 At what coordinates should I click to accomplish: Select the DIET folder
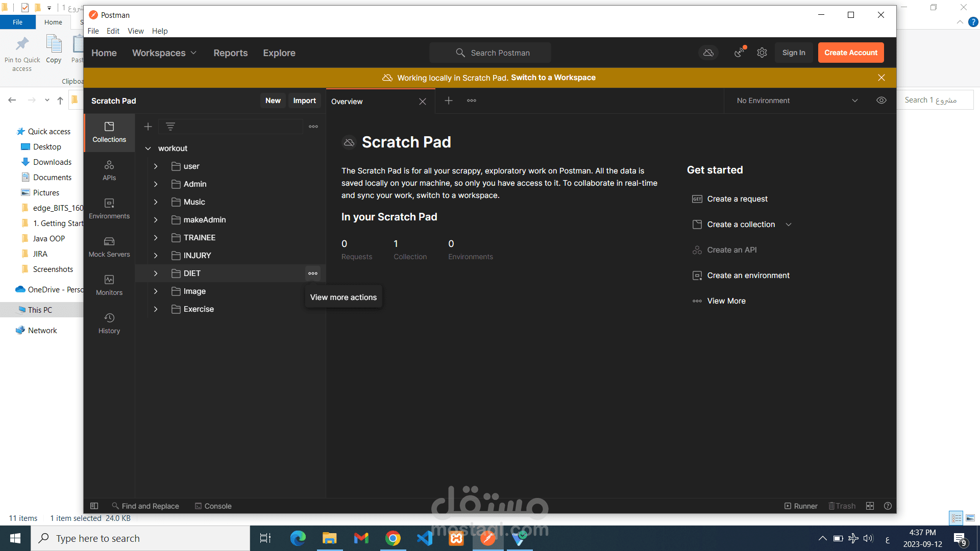click(192, 273)
